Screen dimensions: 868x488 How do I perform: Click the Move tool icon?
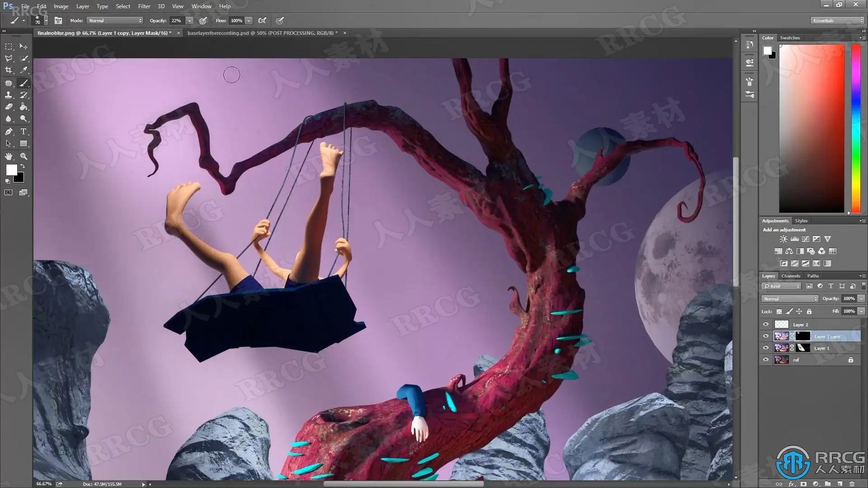tap(24, 47)
